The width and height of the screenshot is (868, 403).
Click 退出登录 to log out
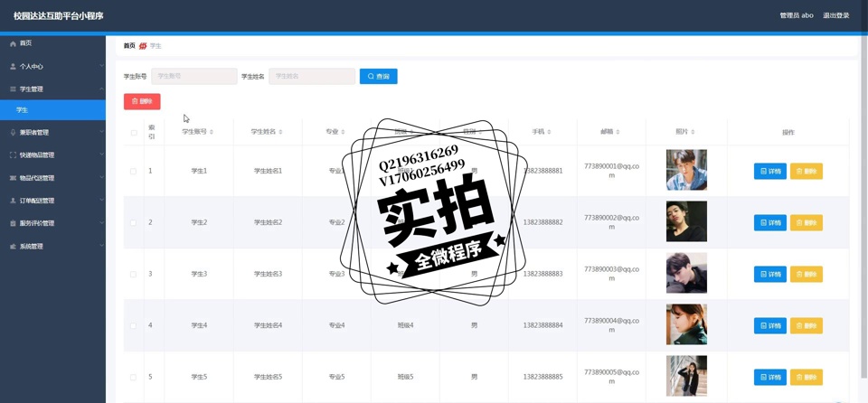click(835, 15)
